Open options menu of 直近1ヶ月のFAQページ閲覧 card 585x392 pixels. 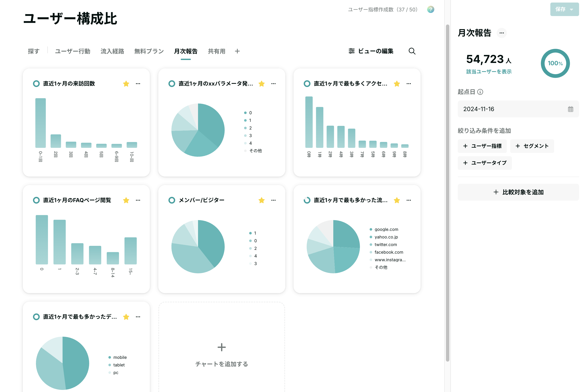[138, 200]
